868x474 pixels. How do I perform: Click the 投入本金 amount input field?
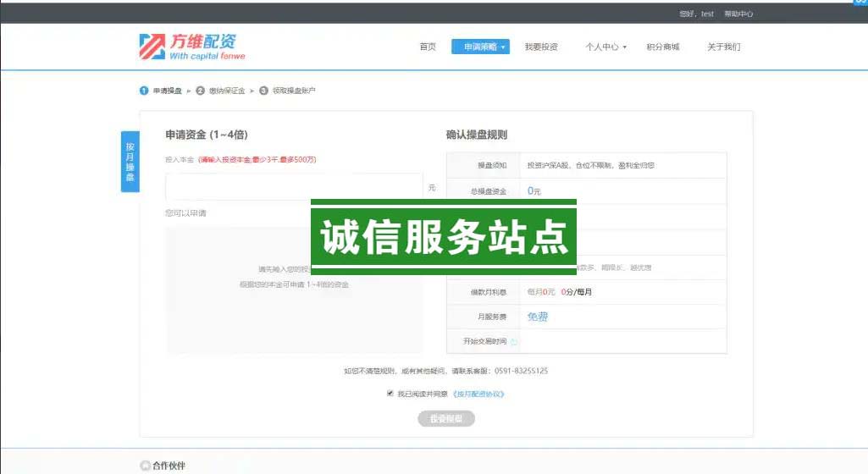point(294,187)
